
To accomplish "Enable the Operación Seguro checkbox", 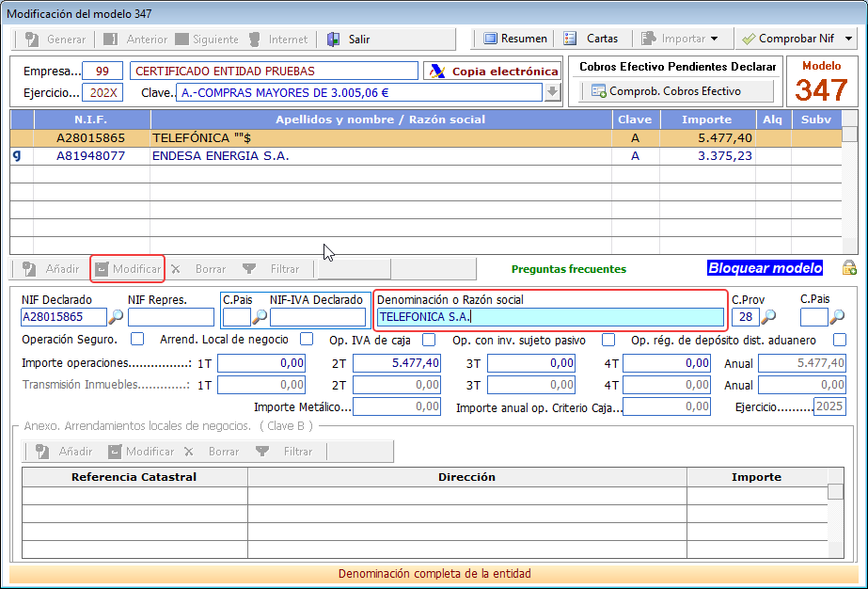I will coord(137,339).
